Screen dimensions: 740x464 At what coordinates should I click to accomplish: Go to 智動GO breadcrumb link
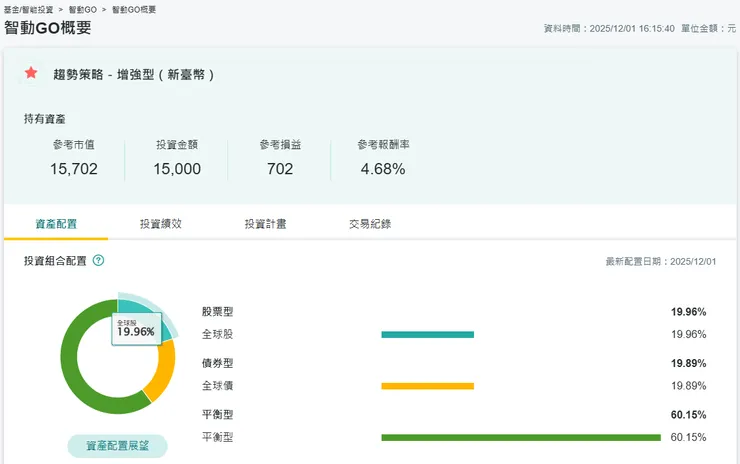tap(83, 9)
